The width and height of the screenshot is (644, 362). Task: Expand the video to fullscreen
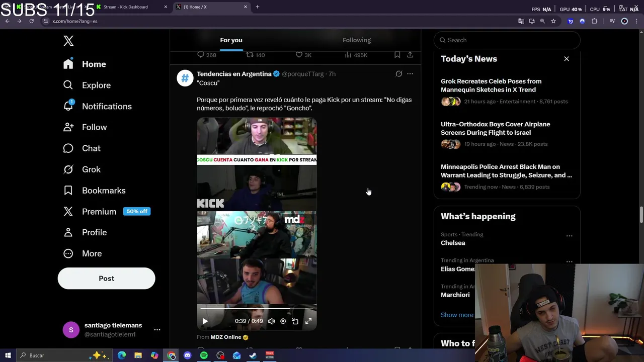point(308,321)
